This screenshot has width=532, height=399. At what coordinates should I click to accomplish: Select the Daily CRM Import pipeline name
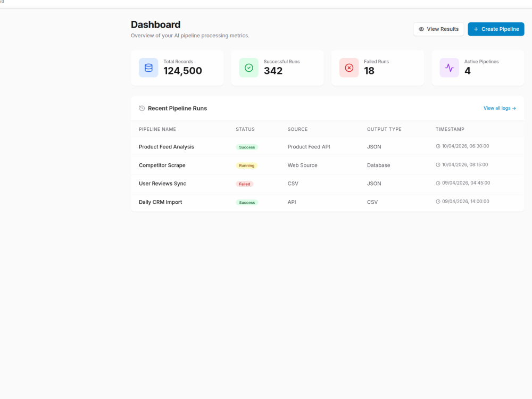coord(160,202)
